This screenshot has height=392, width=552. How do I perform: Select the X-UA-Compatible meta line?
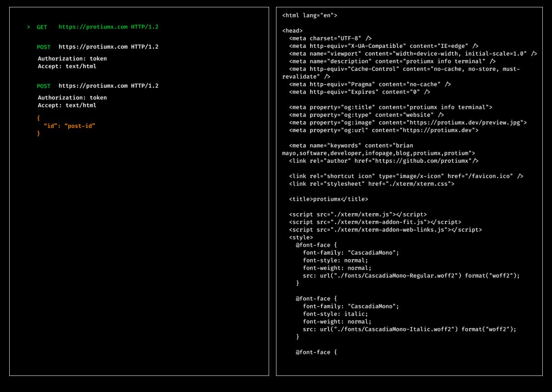(384, 46)
